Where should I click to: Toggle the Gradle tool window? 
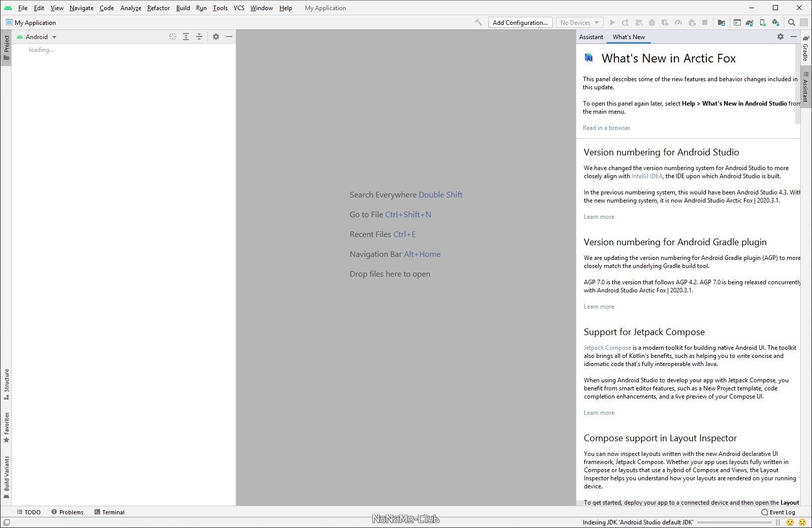click(x=805, y=48)
